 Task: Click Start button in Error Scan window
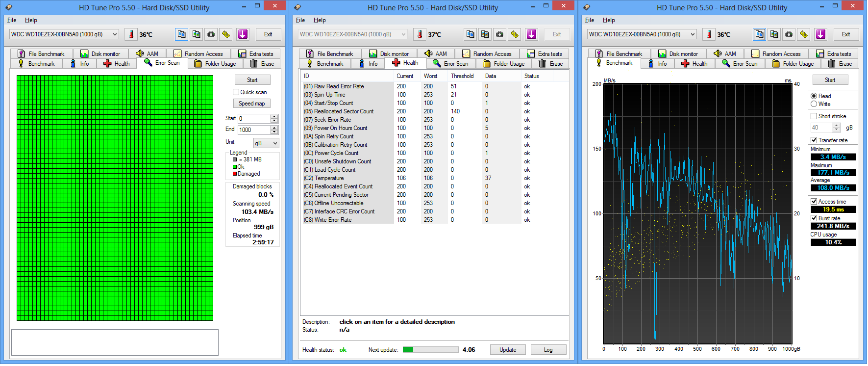(252, 80)
